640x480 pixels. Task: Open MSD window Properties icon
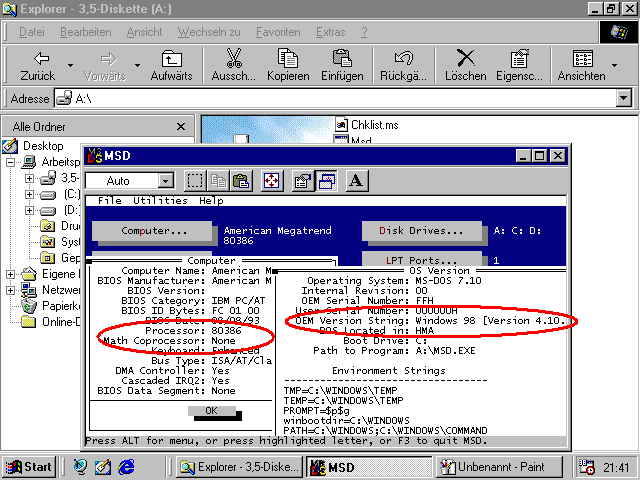point(302,181)
